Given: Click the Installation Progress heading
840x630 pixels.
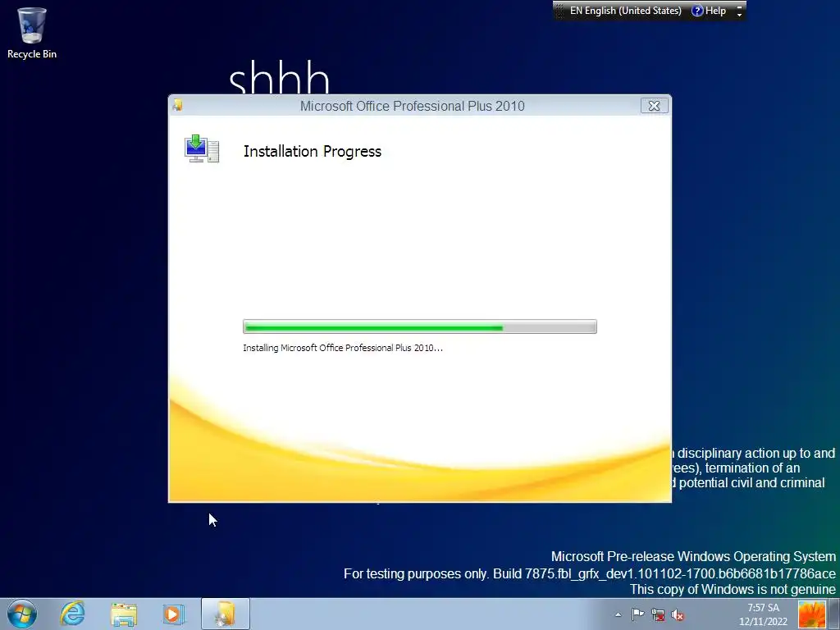Looking at the screenshot, I should (x=313, y=152).
